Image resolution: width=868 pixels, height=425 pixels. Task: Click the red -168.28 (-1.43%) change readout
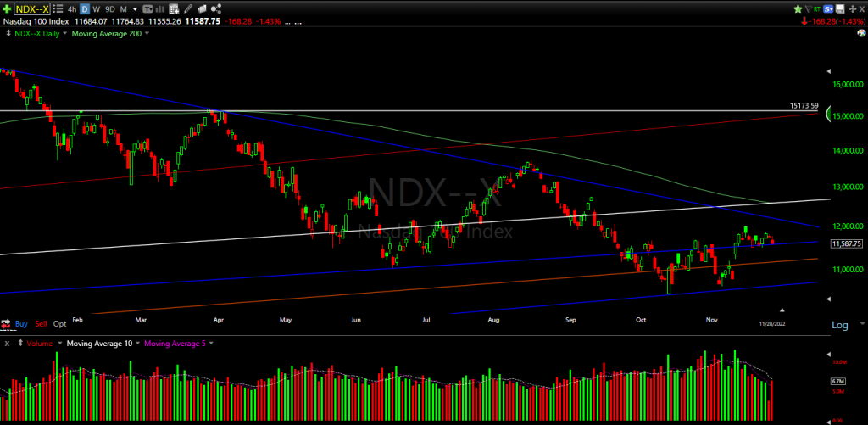(x=832, y=21)
